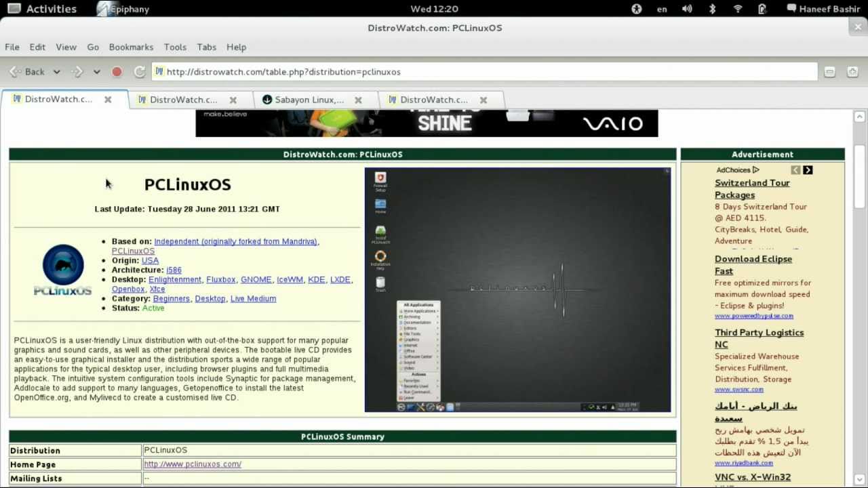Open the View menu
The width and height of the screenshot is (868, 488).
tap(66, 47)
